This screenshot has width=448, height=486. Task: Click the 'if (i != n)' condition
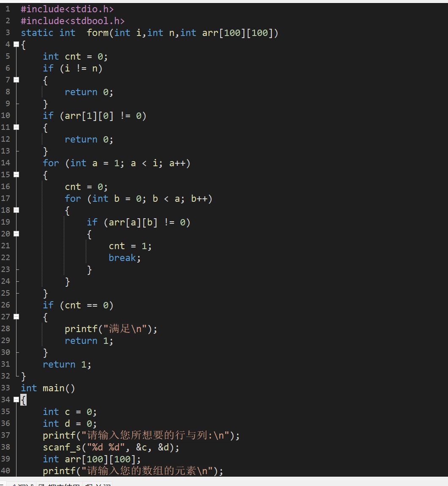(x=72, y=69)
